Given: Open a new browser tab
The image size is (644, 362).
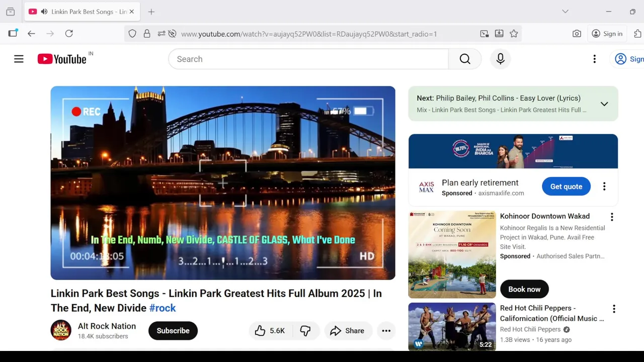Looking at the screenshot, I should click(151, 12).
